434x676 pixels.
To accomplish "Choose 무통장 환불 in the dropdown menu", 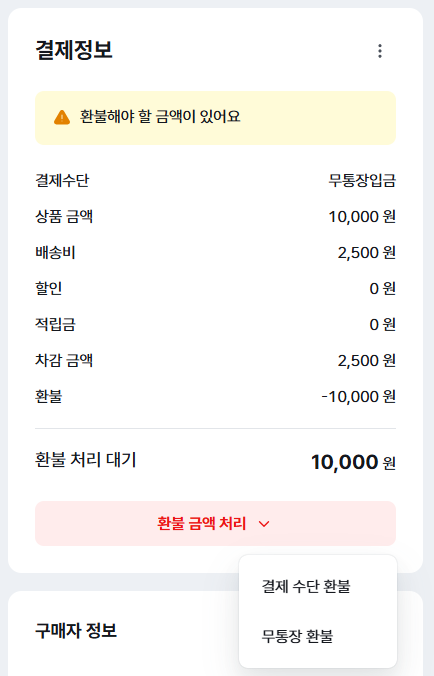I will pyautogui.click(x=297, y=636).
